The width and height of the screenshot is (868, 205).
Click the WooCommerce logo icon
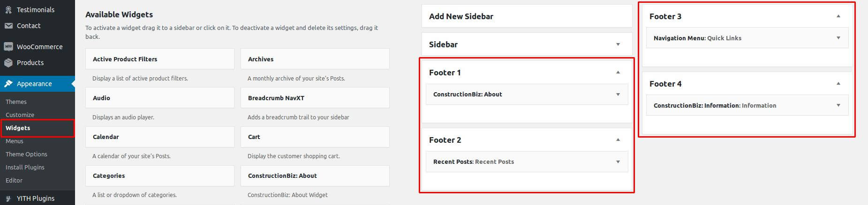click(x=8, y=47)
